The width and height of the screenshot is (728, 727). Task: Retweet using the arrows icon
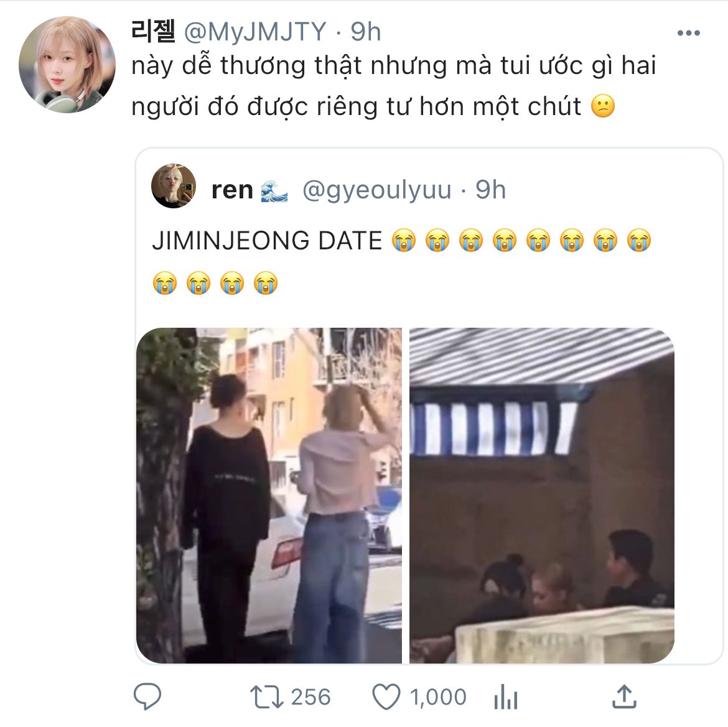[x=266, y=697]
